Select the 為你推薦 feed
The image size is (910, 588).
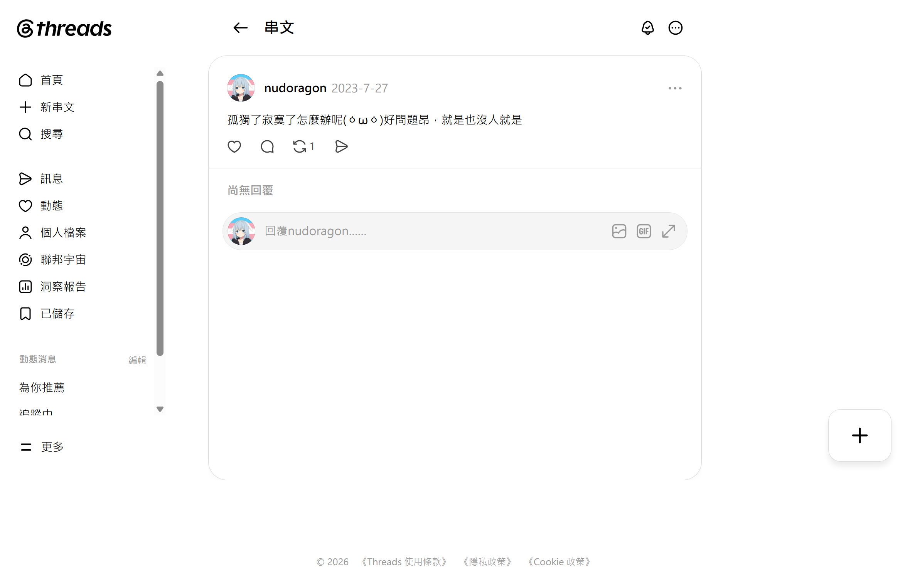[x=42, y=387]
